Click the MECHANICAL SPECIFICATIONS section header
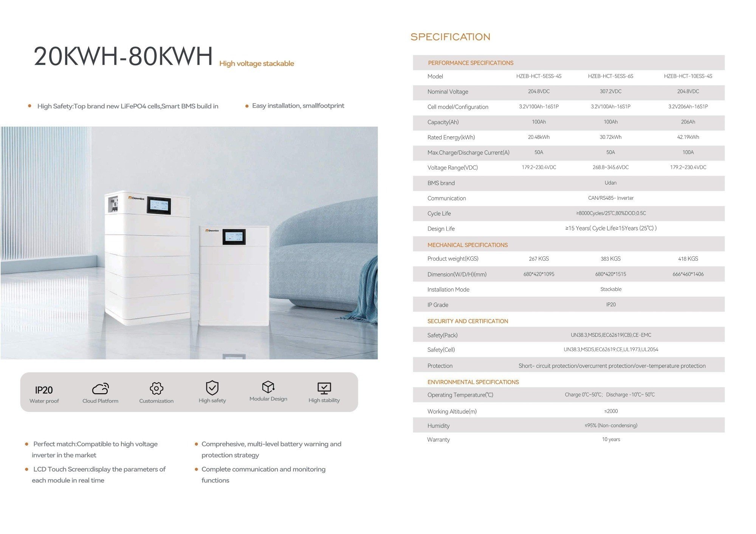This screenshot has width=756, height=534. 468,245
